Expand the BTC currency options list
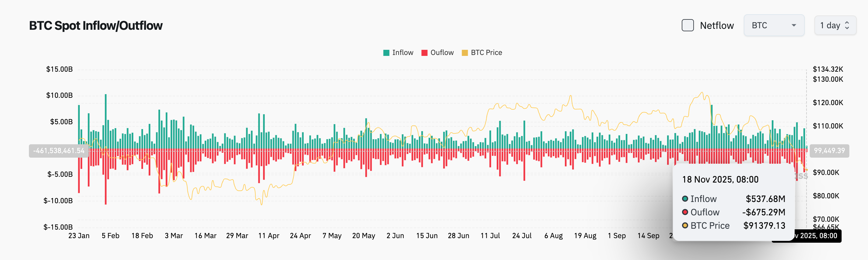 click(x=774, y=25)
